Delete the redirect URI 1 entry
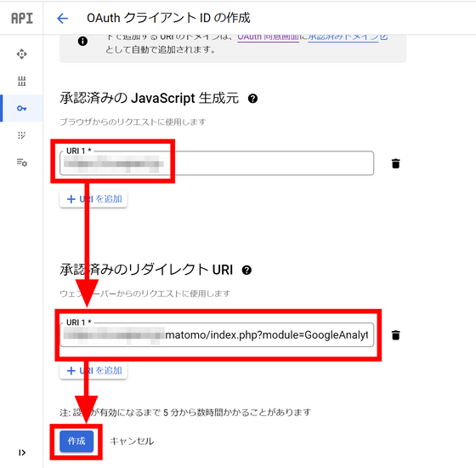476x468 pixels. tap(395, 335)
